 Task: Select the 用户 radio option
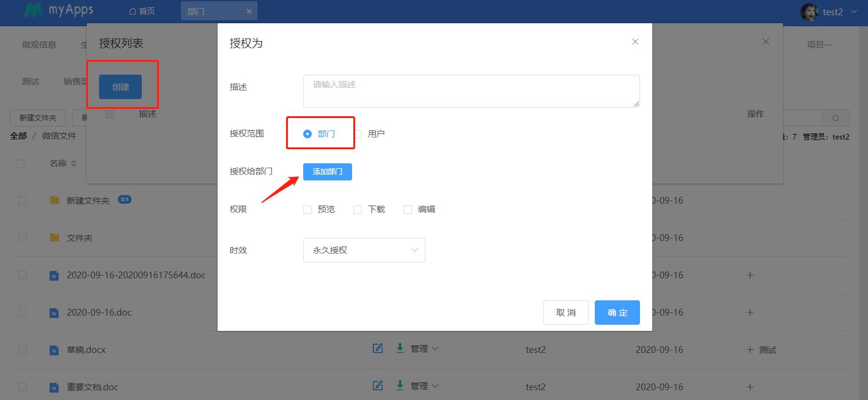[358, 134]
